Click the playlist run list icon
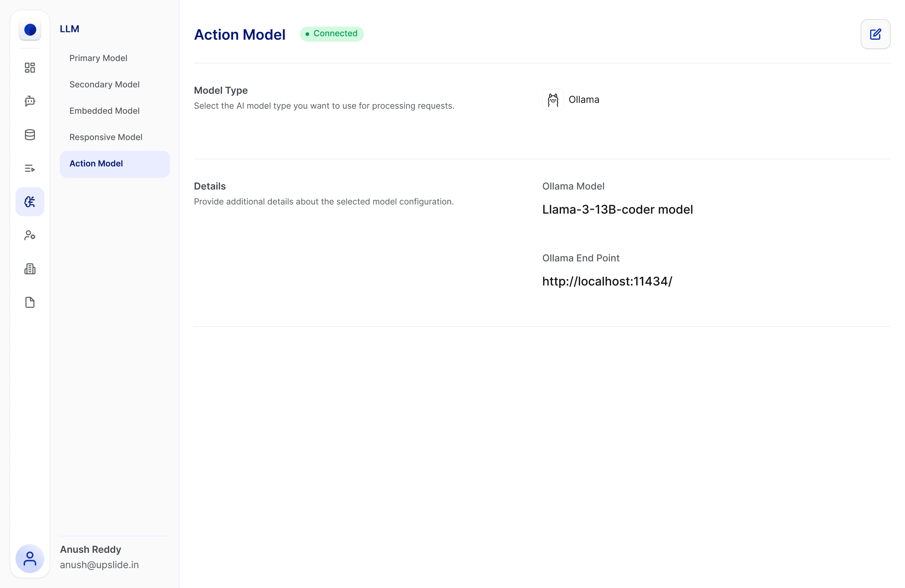This screenshot has height=588, width=905. pyautogui.click(x=30, y=168)
